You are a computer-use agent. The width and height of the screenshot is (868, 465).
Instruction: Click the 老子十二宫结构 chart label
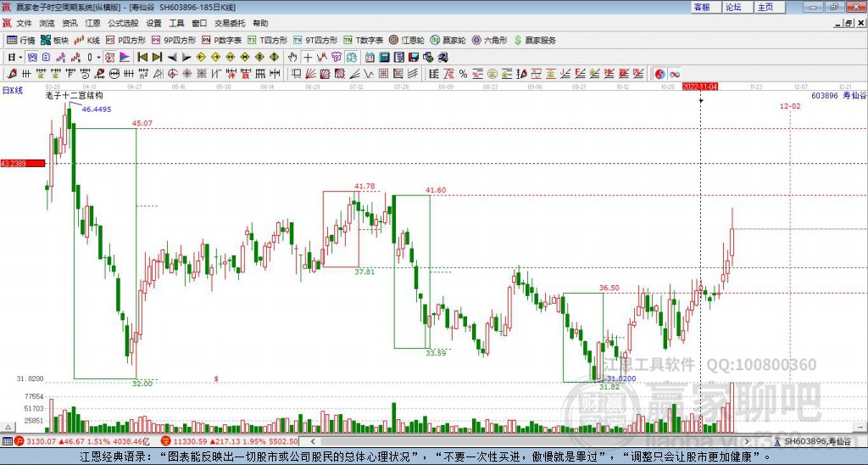coord(75,95)
